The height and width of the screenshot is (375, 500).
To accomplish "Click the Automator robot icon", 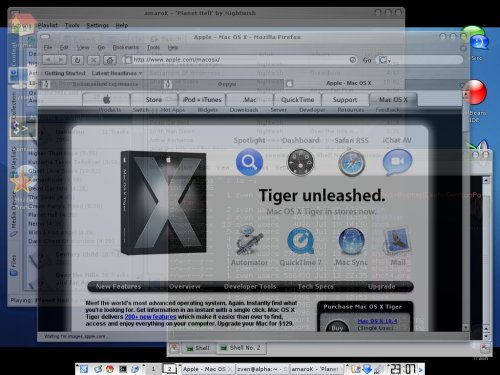I will [249, 240].
